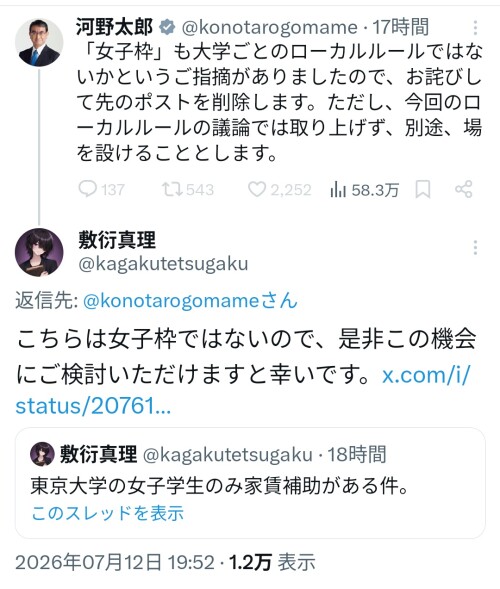Open the @kagakutetsugaku handle under 敷衍真理

click(163, 264)
